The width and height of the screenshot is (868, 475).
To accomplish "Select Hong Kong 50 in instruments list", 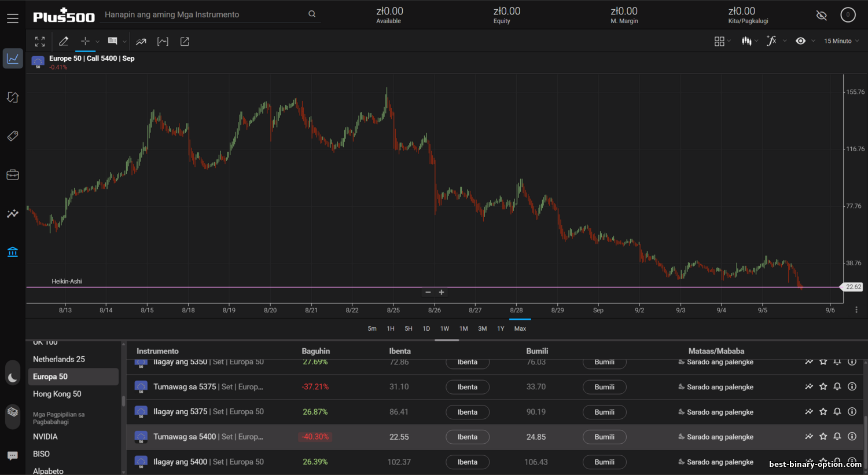I will tap(57, 394).
